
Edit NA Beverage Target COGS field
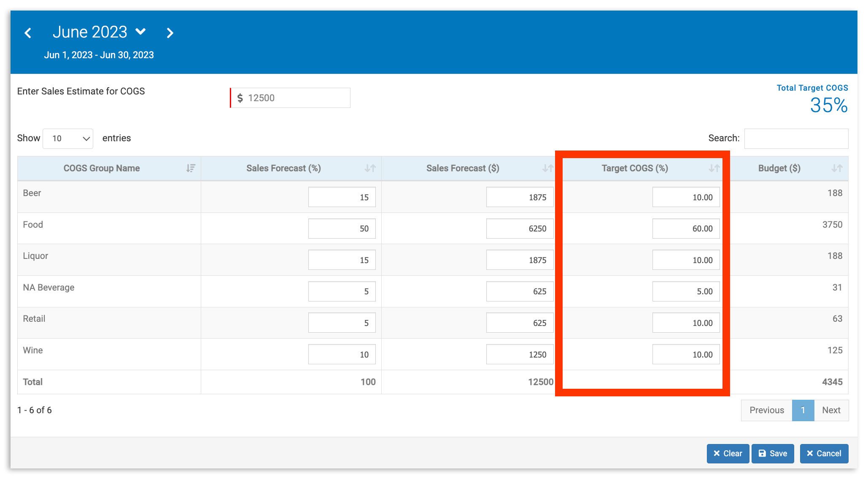[685, 291]
